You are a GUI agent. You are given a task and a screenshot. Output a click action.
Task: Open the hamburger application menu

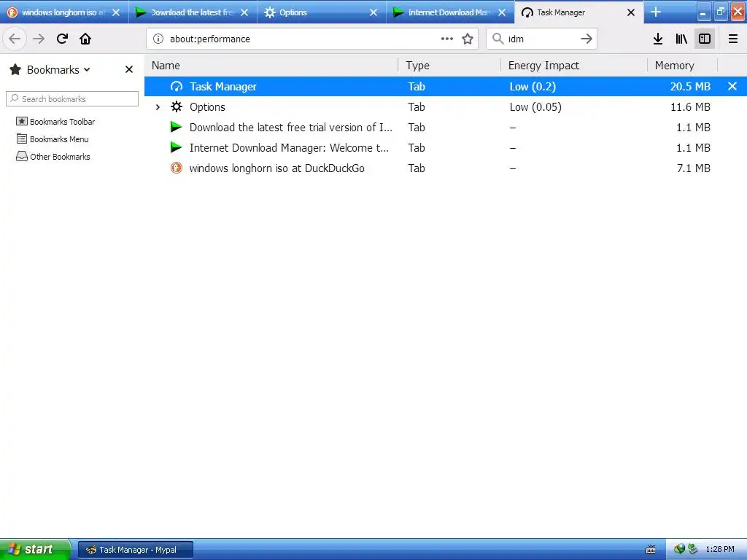(x=733, y=39)
